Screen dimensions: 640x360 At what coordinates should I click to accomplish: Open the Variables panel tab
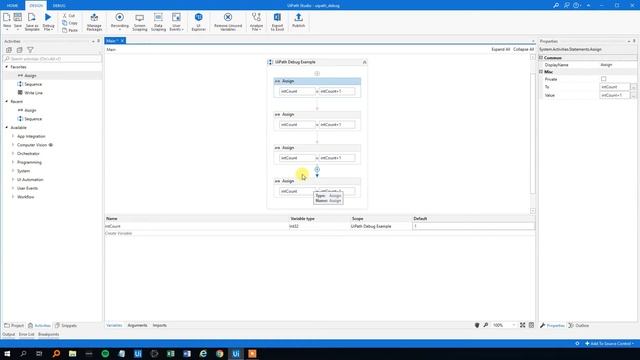(x=114, y=325)
